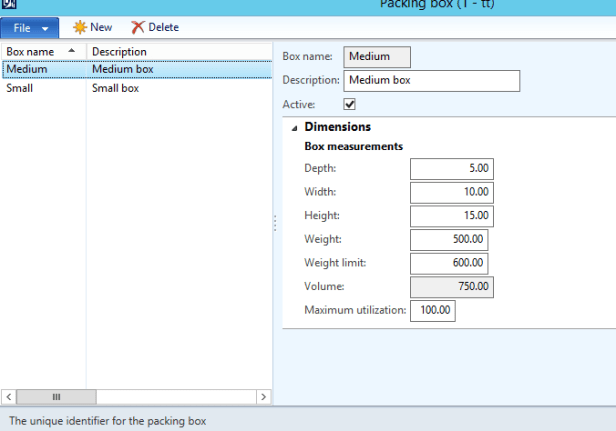This screenshot has width=616, height=431.
Task: Click the application icon in the title bar
Action: click(9, 5)
